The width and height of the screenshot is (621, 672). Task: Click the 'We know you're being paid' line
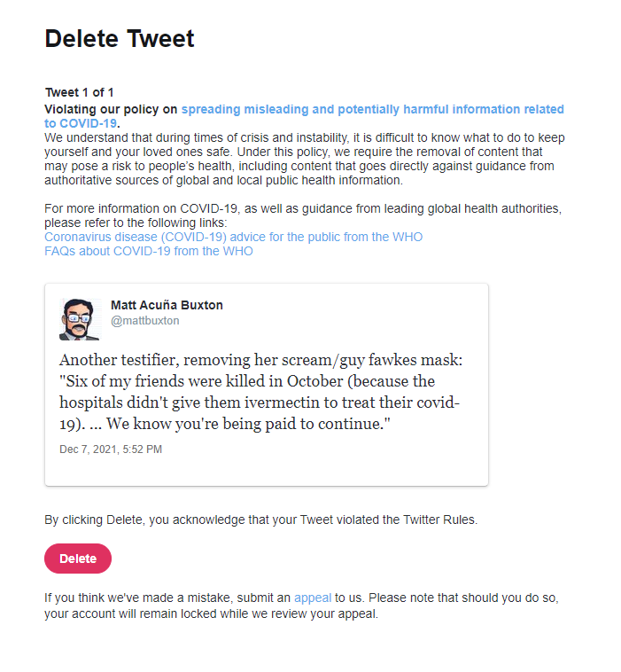(x=248, y=424)
